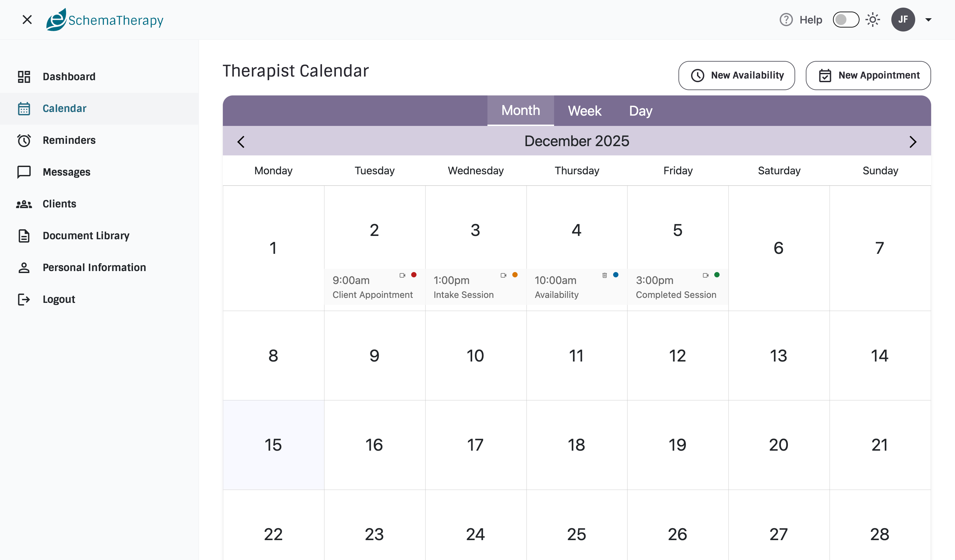Viewport: 955px width, 560px height.
Task: Click the Calendar sidebar icon
Action: 24,108
